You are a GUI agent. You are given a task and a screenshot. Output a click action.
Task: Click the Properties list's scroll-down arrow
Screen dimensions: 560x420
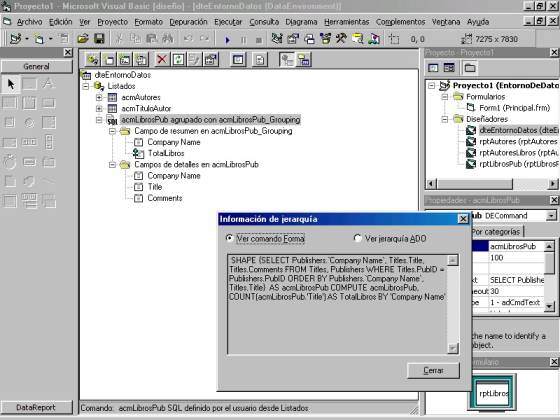pos(549,307)
